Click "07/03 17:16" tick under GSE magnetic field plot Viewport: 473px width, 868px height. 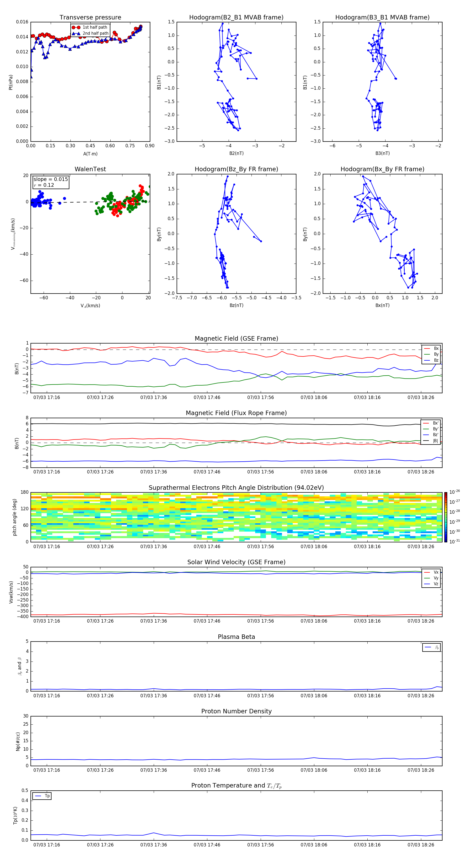coord(47,398)
